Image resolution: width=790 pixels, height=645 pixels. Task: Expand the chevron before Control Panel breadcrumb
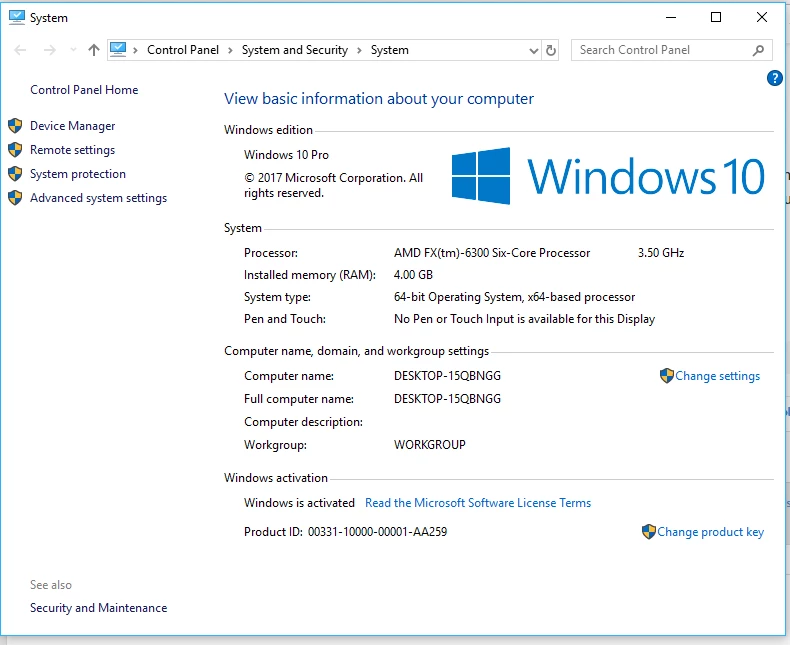tap(135, 50)
